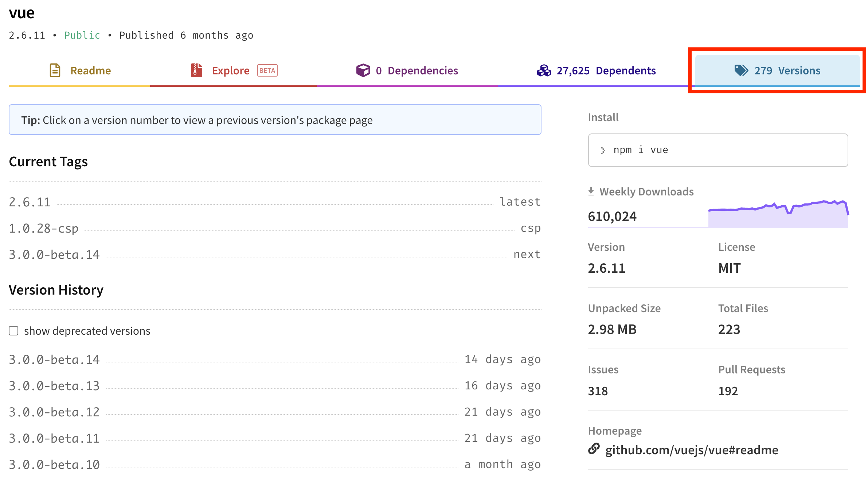Click the green Public label
Image resolution: width=868 pixels, height=482 pixels.
coord(82,35)
